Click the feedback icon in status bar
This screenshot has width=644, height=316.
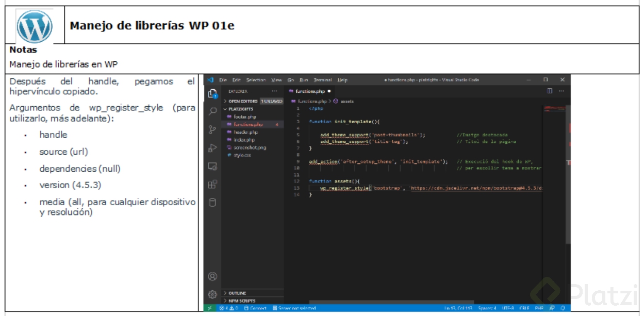click(551, 308)
